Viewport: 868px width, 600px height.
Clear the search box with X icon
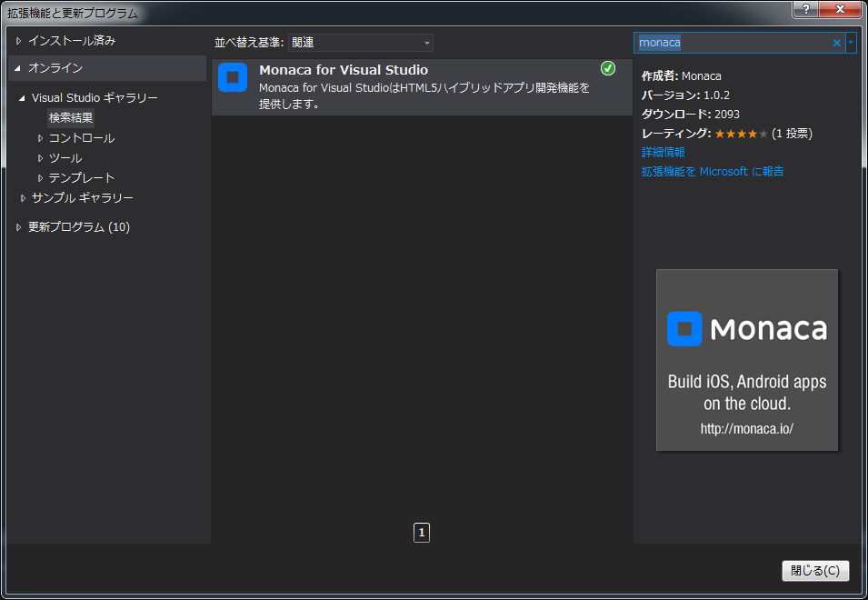pyautogui.click(x=837, y=43)
